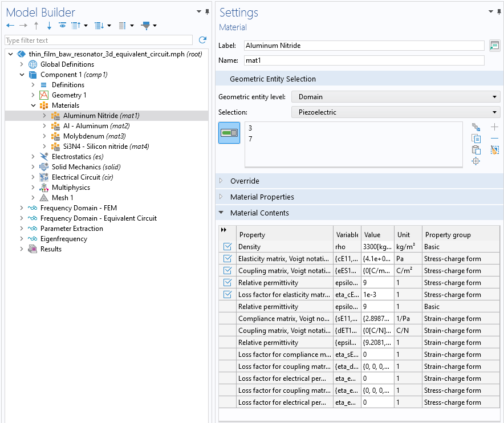Open the Settings panel menu arrow
The height and width of the screenshot is (423, 504).
pos(491,11)
